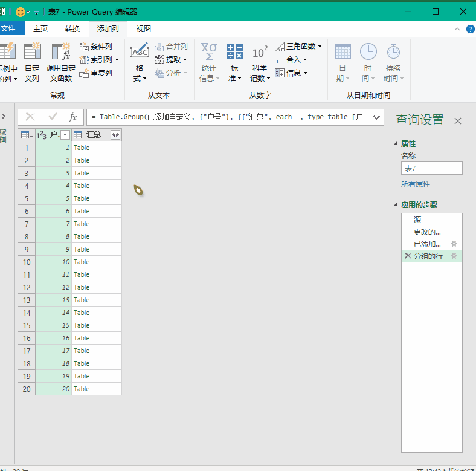Open 调用自定义函数 invoke function tool
476x471 pixels.
pos(61,62)
